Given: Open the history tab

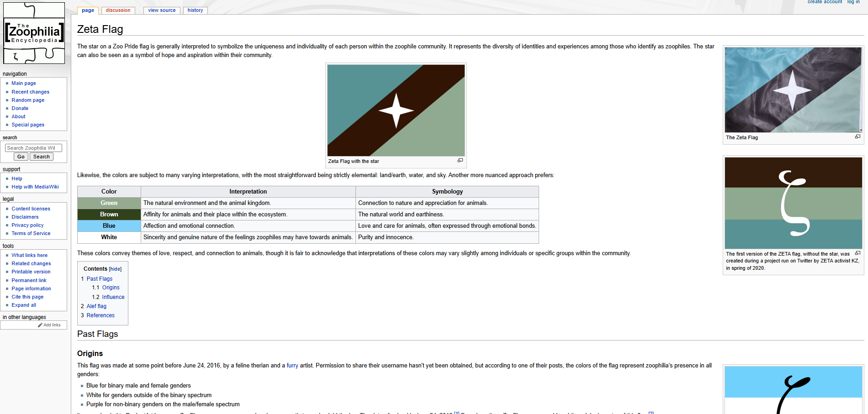Looking at the screenshot, I should tap(195, 10).
